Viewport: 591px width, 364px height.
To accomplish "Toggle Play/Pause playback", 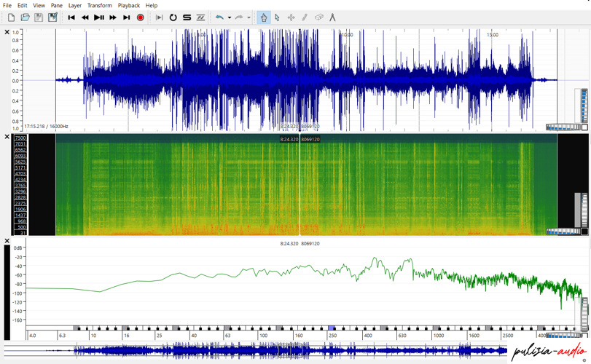I will pyautogui.click(x=99, y=17).
